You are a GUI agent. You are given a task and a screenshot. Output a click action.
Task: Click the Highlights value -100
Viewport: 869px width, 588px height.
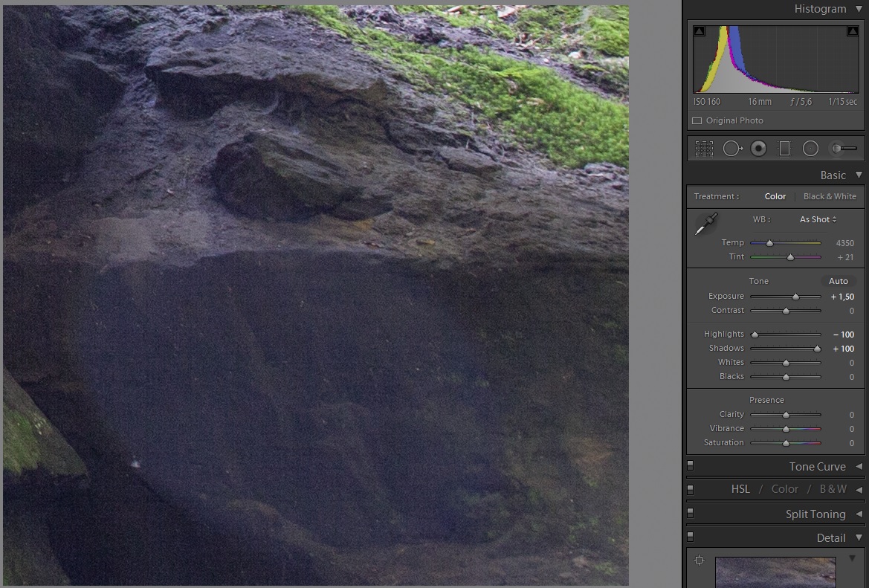click(844, 335)
